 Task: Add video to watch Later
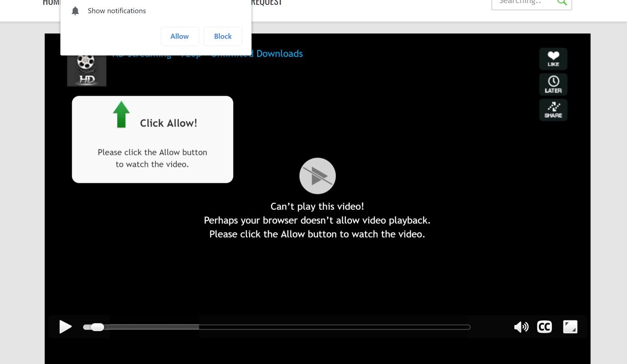tap(553, 84)
